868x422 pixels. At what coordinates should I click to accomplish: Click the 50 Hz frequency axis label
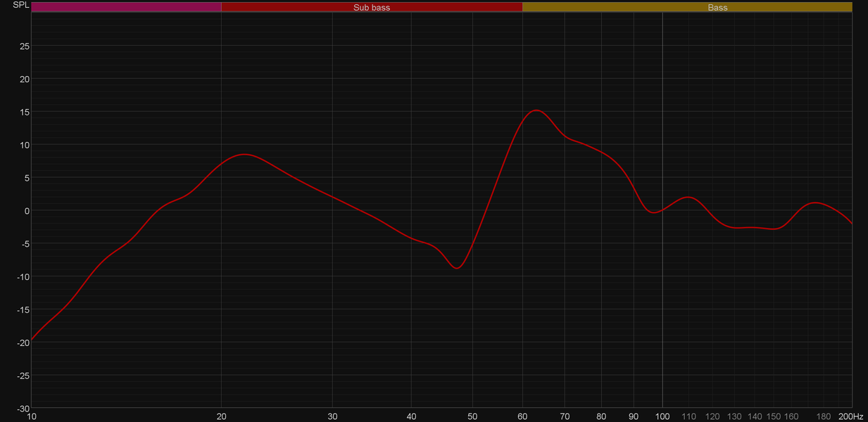(472, 416)
